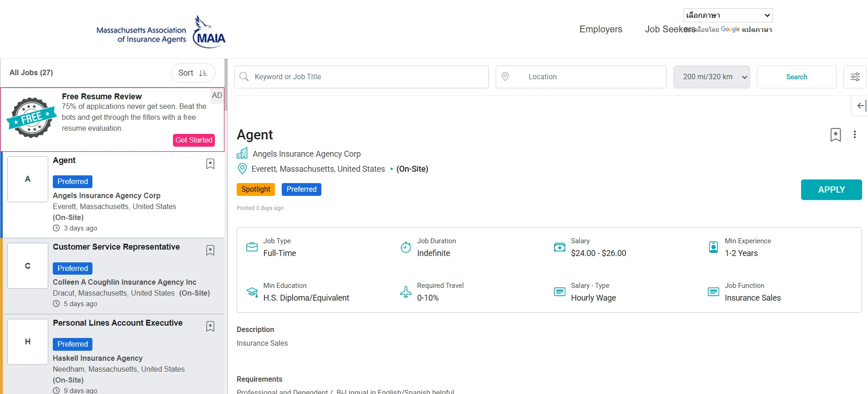The image size is (868, 394).
Task: Click the Hourly Wage value
Action: point(593,298)
